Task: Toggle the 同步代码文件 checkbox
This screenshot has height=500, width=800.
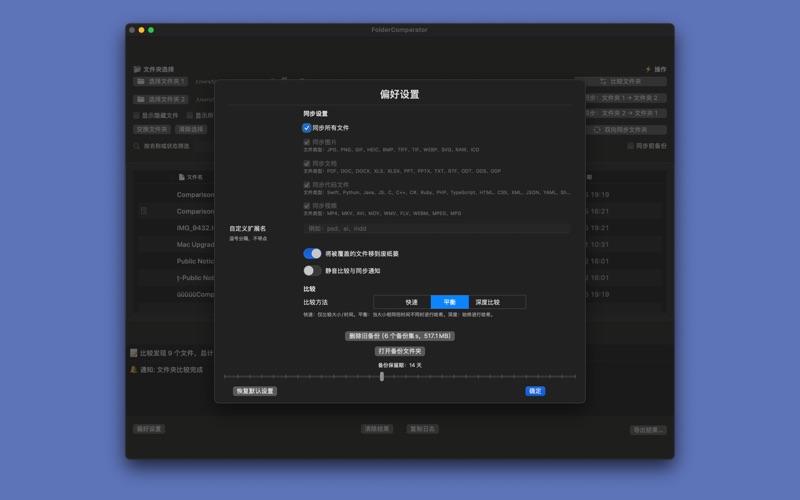Action: (x=307, y=185)
